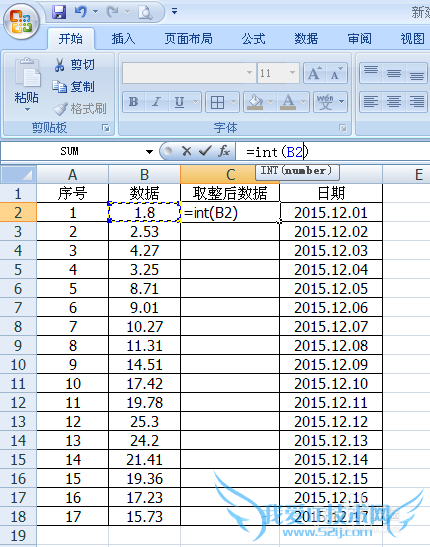Click the 粘贴 paste icon
Image resolution: width=430 pixels, height=547 pixels.
27,73
